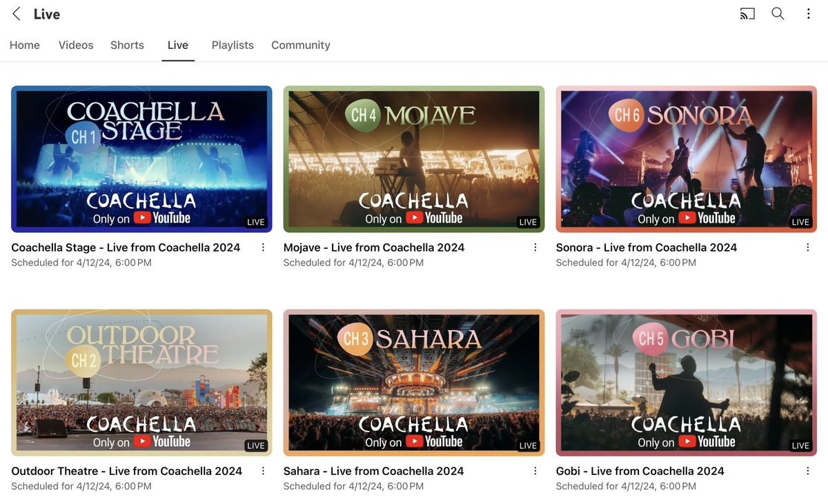Click the LIVE badge on Gobi stream
This screenshot has height=504, width=828.
tap(800, 445)
